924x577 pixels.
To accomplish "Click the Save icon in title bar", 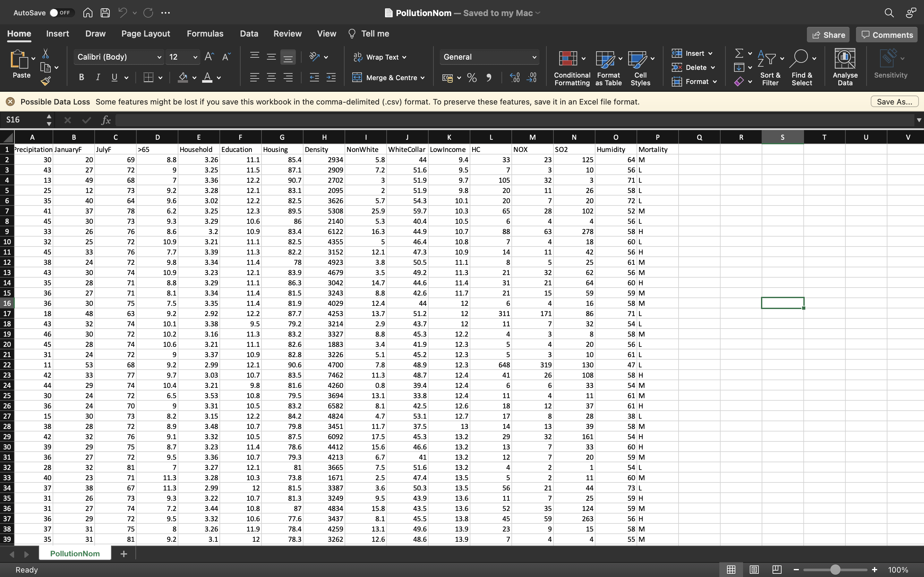I will 105,13.
